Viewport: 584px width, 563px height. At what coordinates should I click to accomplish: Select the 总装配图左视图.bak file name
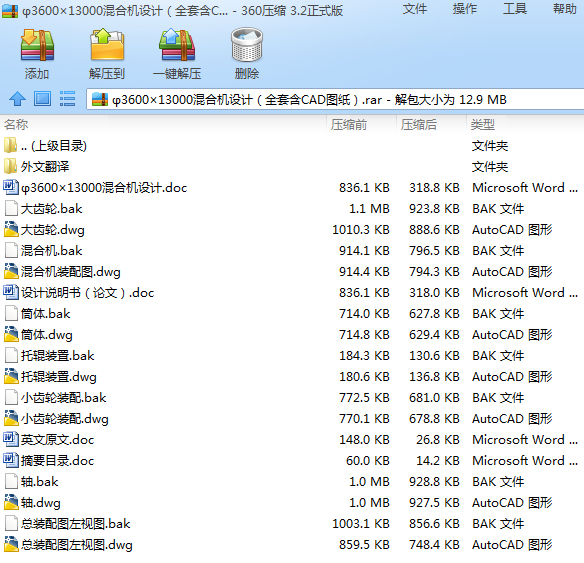(x=75, y=524)
